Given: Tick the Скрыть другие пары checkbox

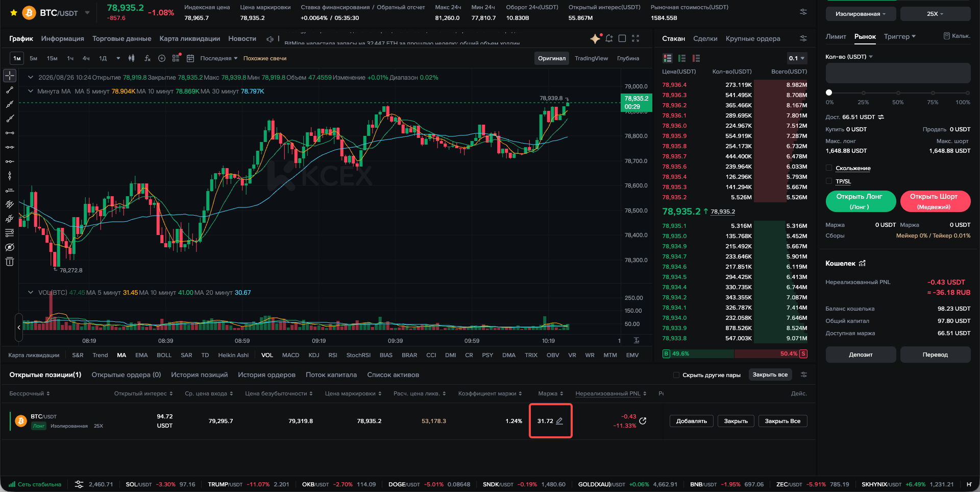Looking at the screenshot, I should coord(676,375).
